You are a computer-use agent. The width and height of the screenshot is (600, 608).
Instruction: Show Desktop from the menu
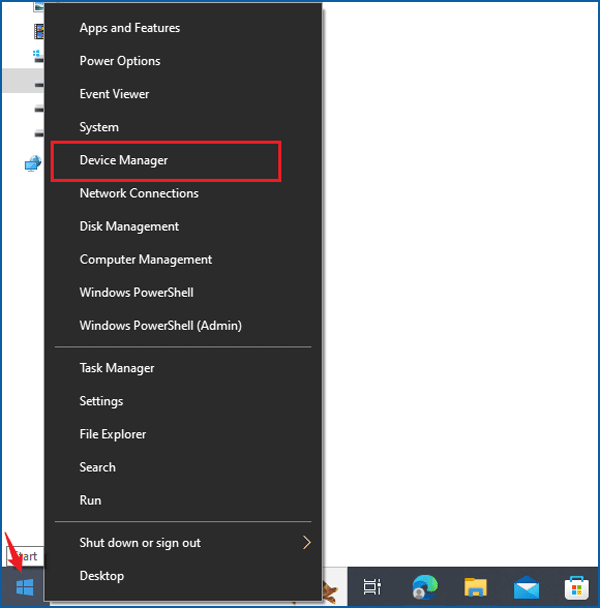click(x=183, y=576)
